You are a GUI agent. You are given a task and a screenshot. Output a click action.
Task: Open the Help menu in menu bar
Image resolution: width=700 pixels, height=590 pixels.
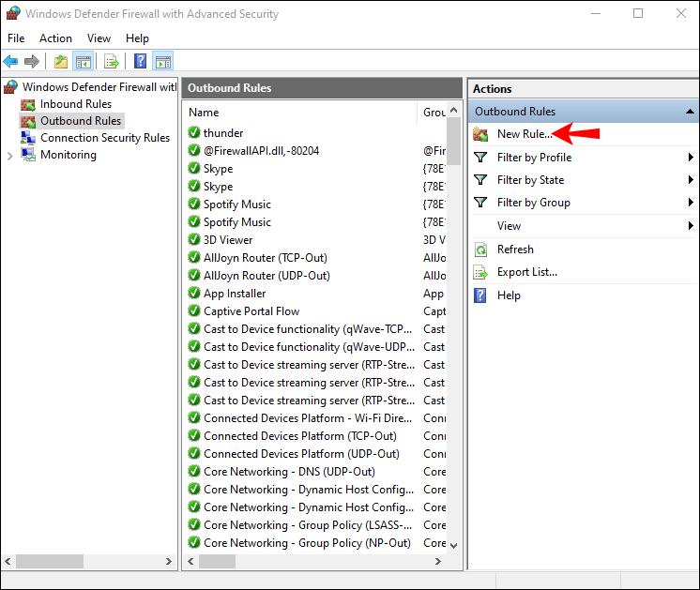pyautogui.click(x=137, y=38)
